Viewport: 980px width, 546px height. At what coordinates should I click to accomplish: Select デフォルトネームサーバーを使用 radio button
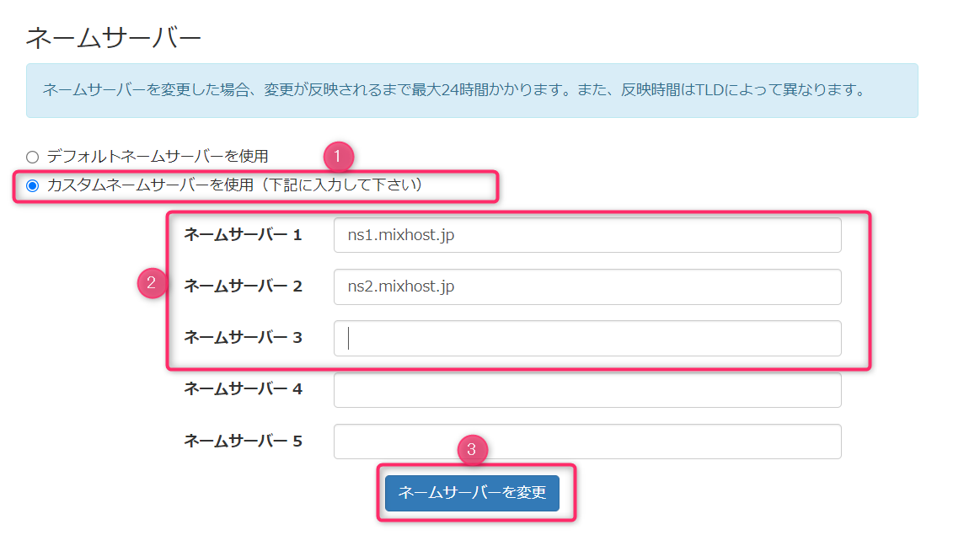pyautogui.click(x=33, y=157)
